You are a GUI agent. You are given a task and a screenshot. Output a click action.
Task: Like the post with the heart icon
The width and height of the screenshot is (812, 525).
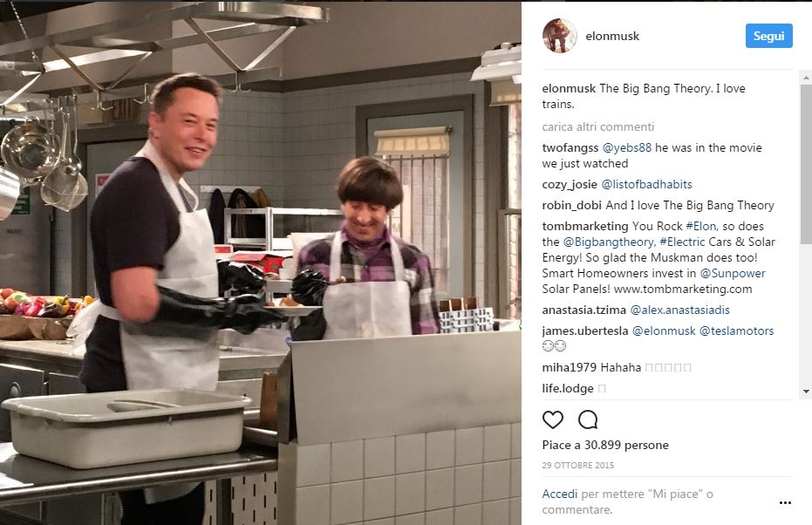[553, 419]
